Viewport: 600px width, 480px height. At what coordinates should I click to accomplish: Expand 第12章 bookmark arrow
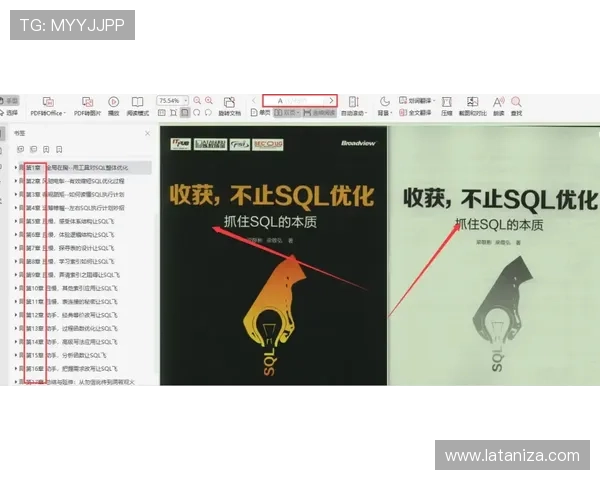click(x=16, y=315)
